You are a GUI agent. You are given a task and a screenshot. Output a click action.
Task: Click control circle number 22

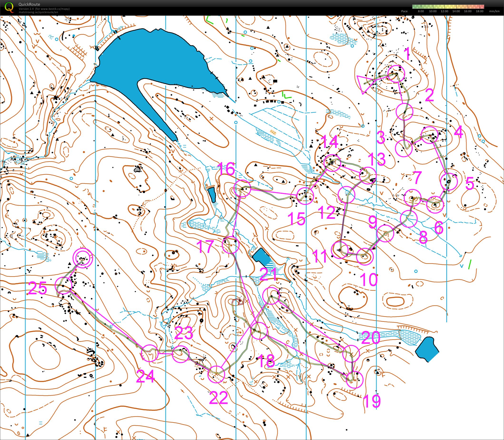pyautogui.click(x=216, y=374)
